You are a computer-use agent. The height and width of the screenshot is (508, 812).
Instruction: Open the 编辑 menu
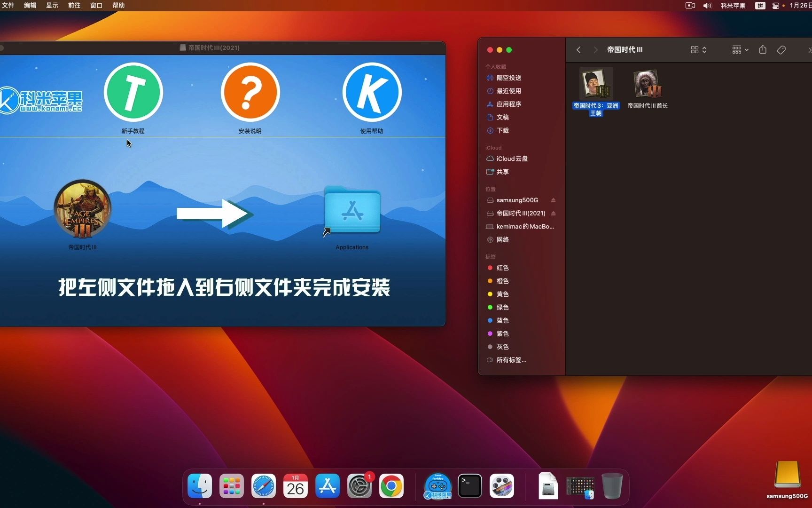pyautogui.click(x=30, y=5)
